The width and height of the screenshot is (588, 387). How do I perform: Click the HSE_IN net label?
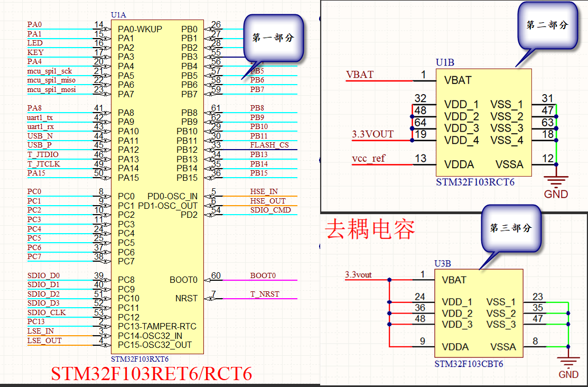pos(264,192)
